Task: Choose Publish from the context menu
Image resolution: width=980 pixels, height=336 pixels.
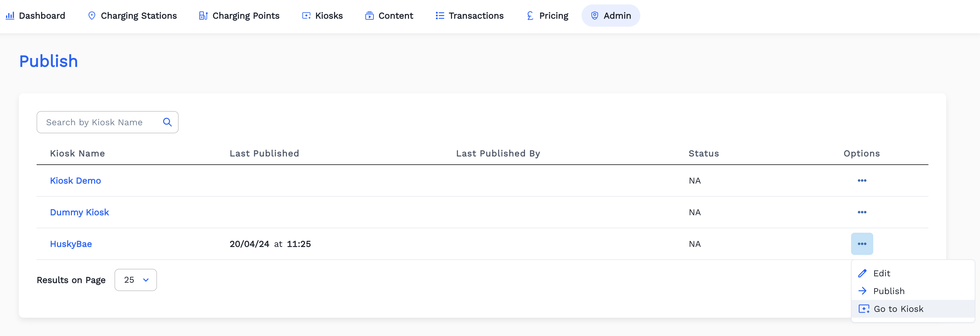Action: tap(889, 291)
